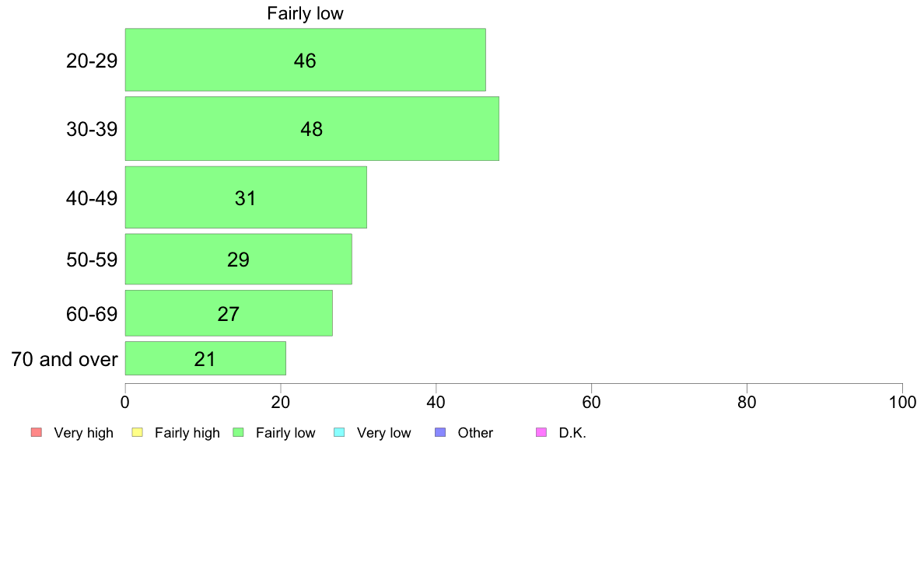Click the Fairly high legend text
This screenshot has height=572, width=924.
click(x=187, y=433)
